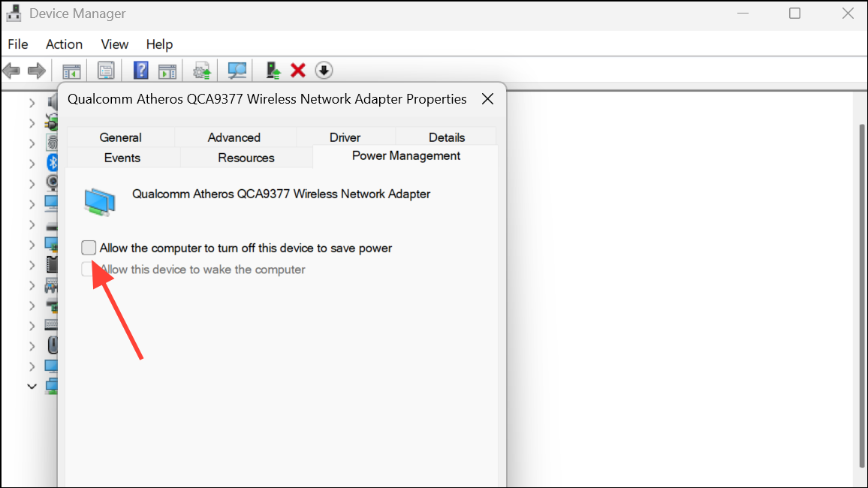Click the down-arrow Disable device icon

tap(324, 71)
